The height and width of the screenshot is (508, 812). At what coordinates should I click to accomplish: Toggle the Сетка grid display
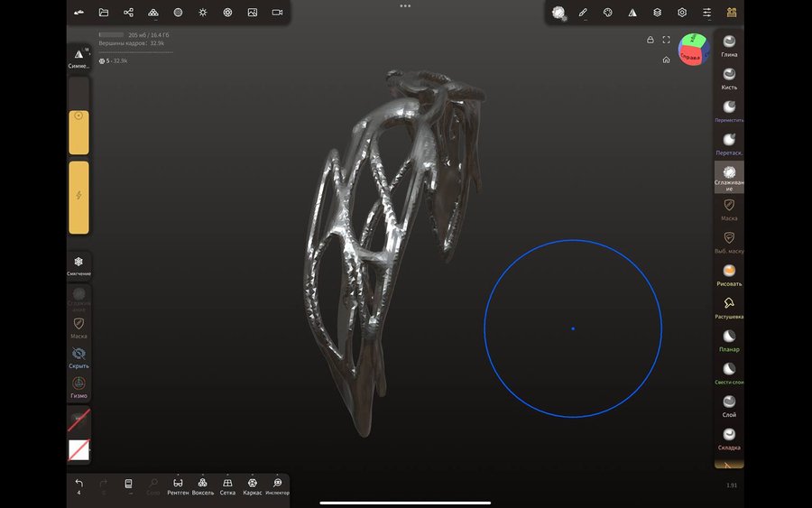coord(227,486)
